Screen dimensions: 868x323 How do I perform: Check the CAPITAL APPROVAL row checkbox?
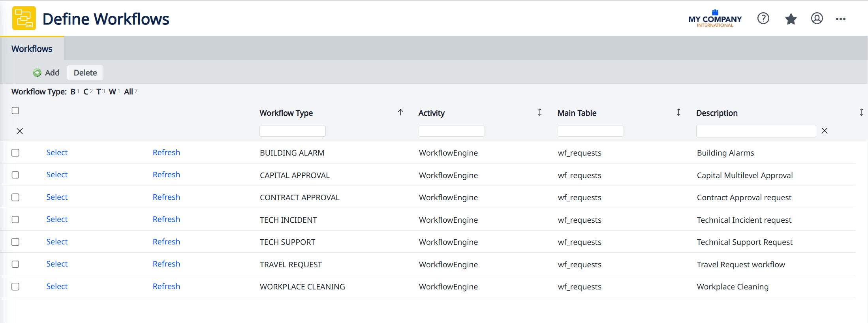(x=15, y=175)
